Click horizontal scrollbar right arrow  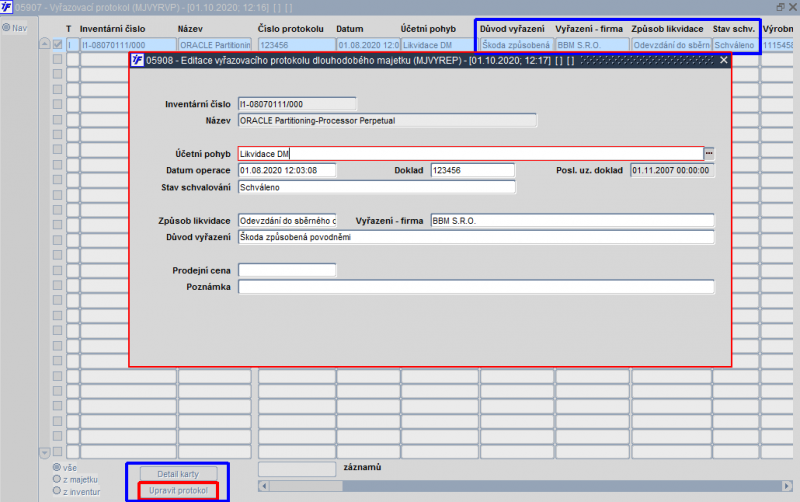click(787, 486)
